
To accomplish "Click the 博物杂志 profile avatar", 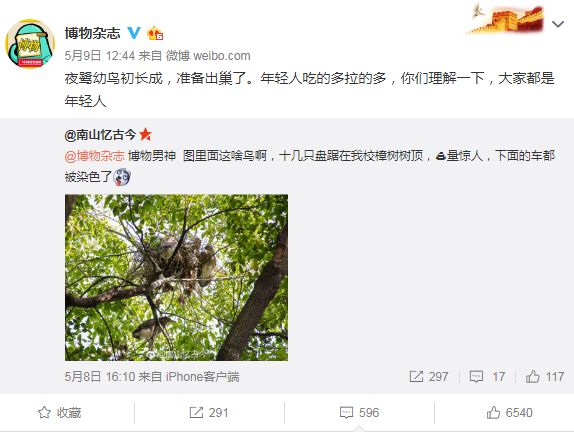I will point(30,44).
